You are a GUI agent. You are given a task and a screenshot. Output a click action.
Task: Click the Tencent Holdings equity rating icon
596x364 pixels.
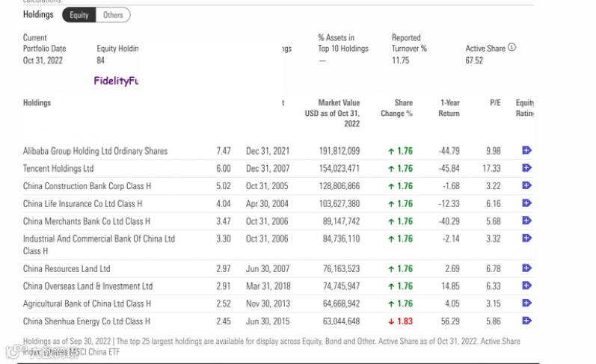pyautogui.click(x=526, y=168)
